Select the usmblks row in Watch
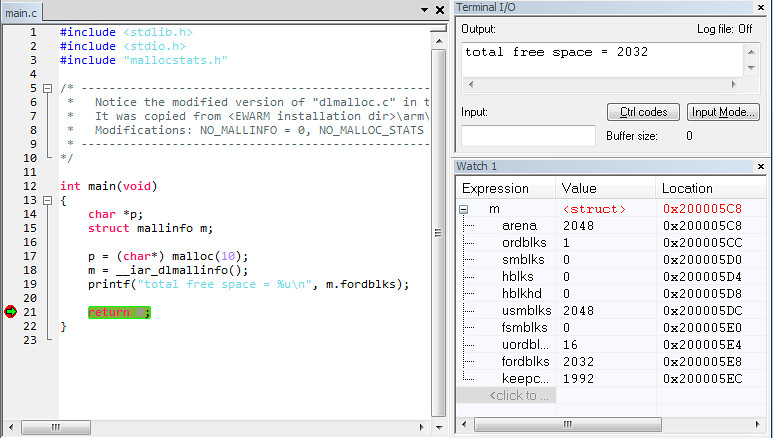The height and width of the screenshot is (438, 773). (x=611, y=311)
